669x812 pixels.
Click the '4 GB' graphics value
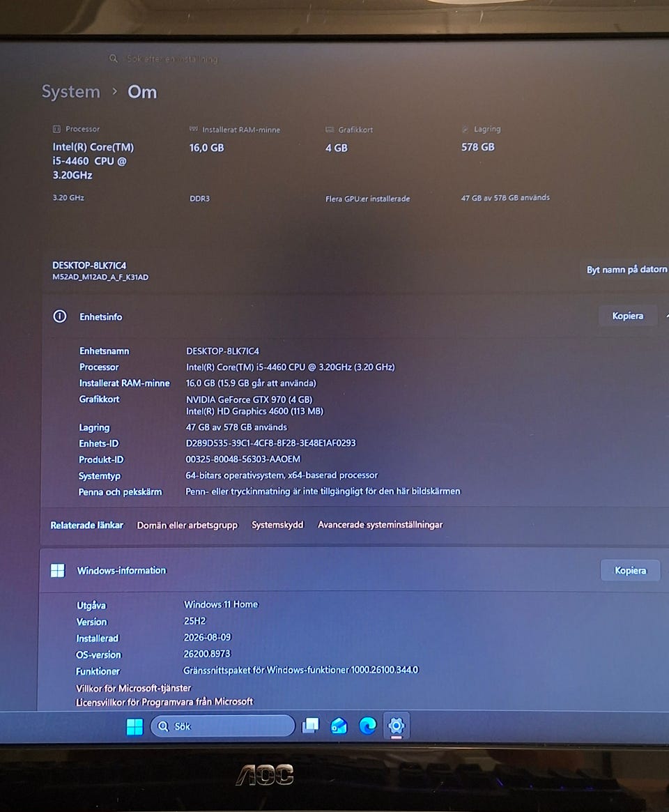(x=337, y=148)
